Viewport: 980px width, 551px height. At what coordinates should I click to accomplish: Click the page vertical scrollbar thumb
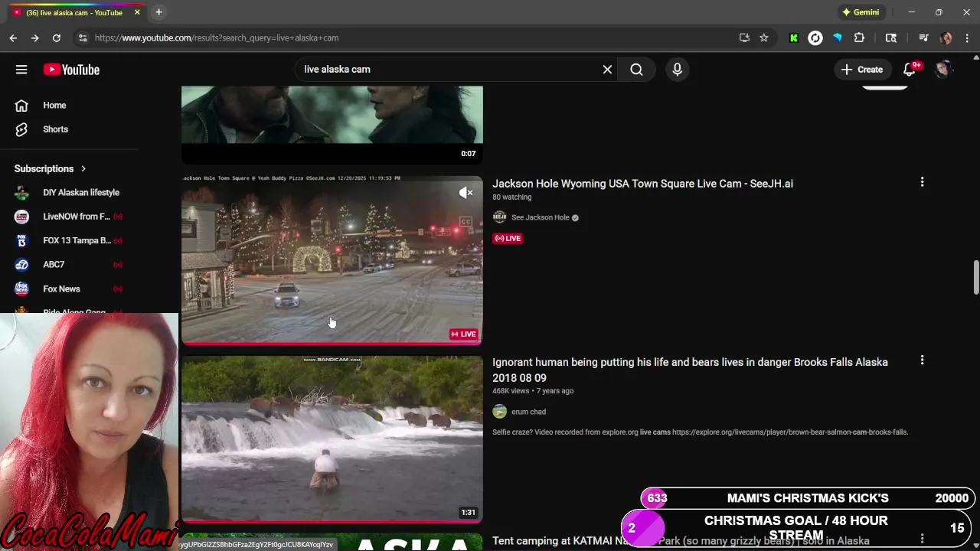(x=975, y=276)
